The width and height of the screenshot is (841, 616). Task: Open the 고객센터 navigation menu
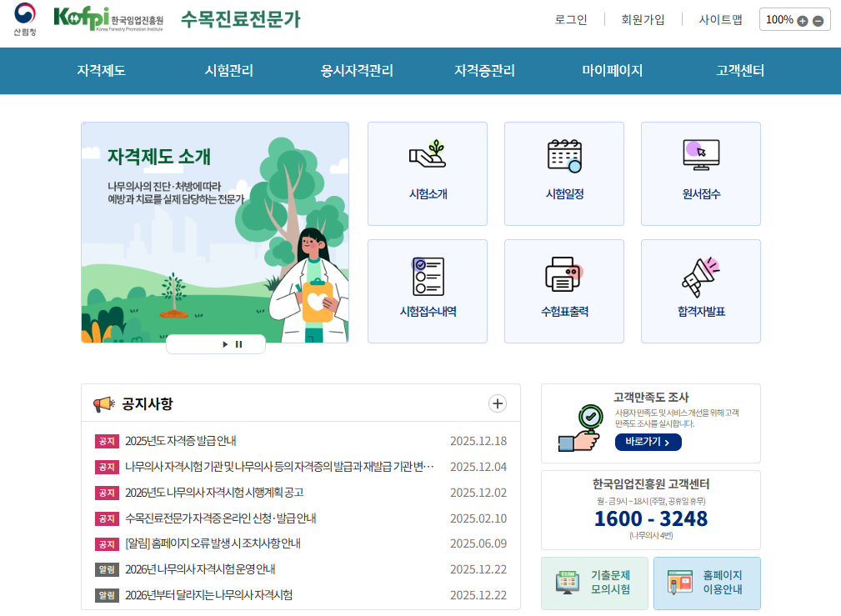coord(740,71)
